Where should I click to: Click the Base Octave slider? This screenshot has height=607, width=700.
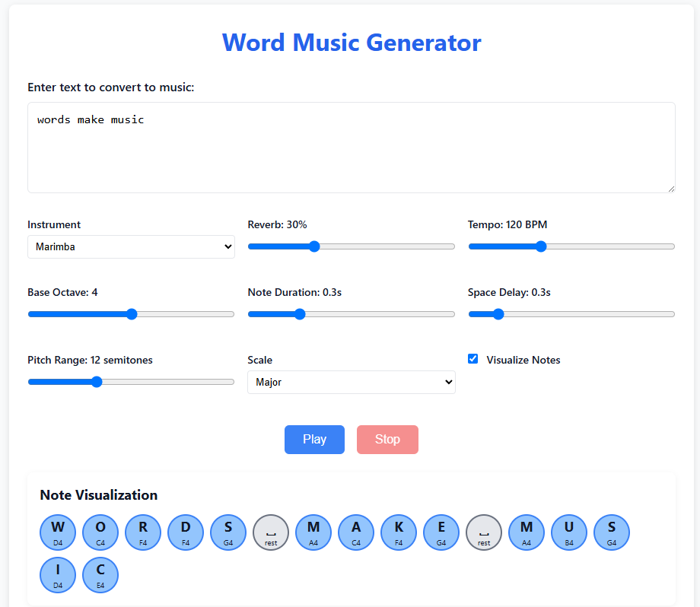tap(131, 314)
